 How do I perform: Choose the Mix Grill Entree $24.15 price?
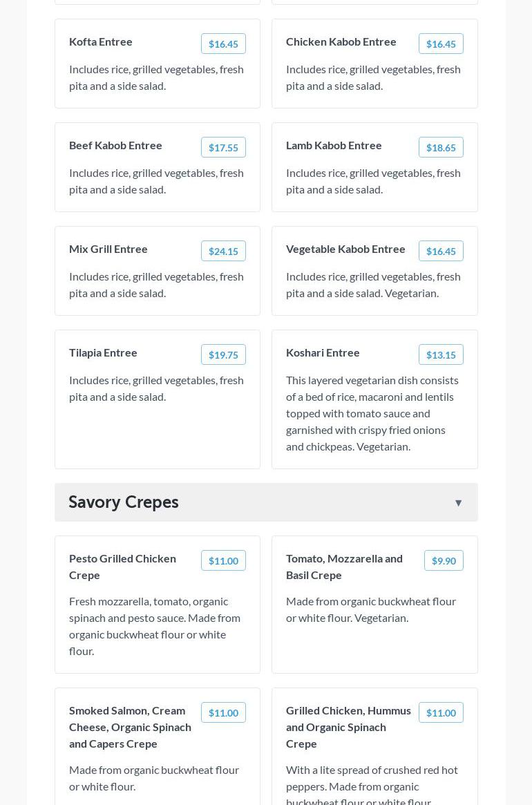[223, 251]
